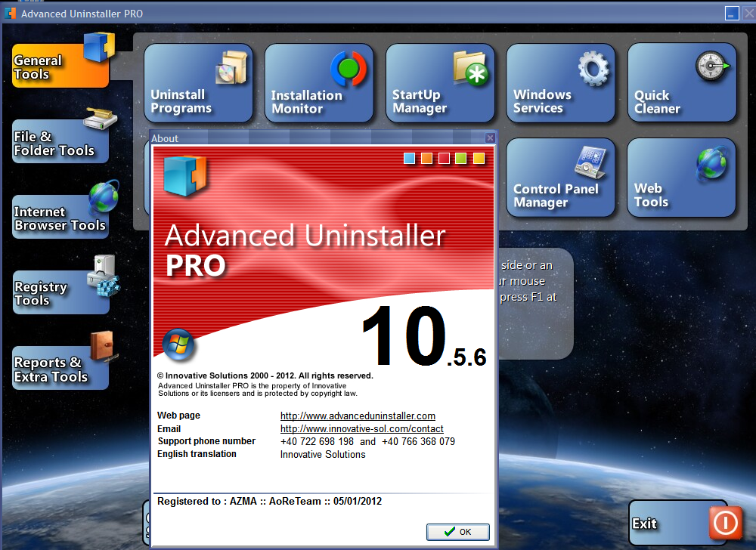This screenshot has height=550, width=756.
Task: Click the Windows logo orb in About dialog
Action: tap(178, 345)
